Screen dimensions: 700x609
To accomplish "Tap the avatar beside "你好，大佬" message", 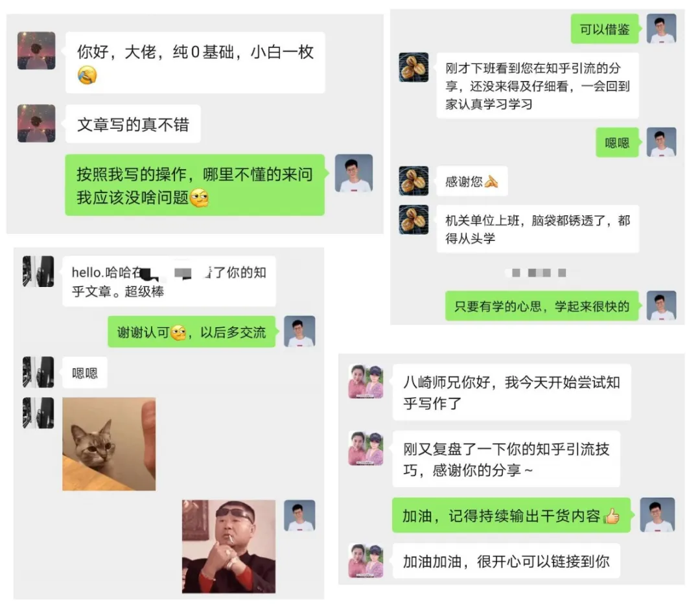I will [36, 51].
